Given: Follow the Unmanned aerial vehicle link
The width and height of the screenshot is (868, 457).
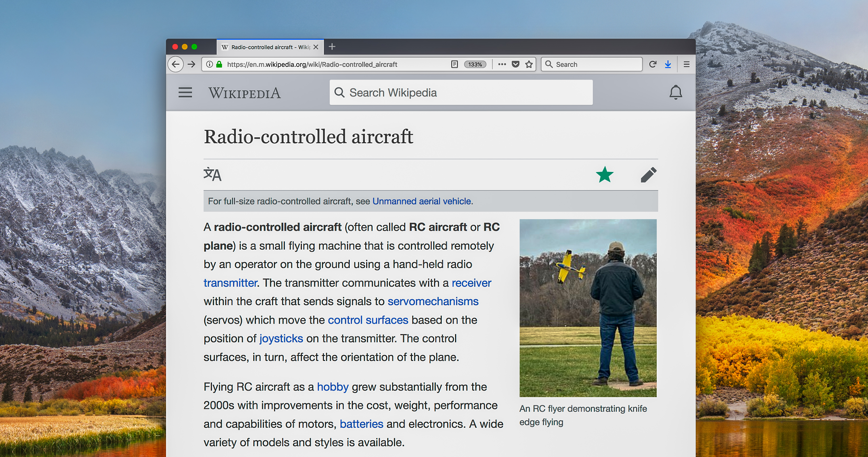Looking at the screenshot, I should click(x=421, y=201).
